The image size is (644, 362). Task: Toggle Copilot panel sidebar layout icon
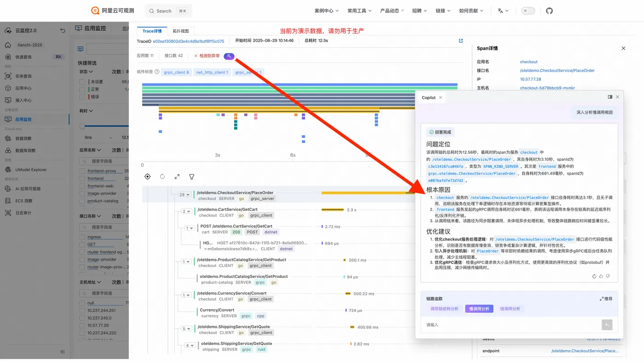610,97
